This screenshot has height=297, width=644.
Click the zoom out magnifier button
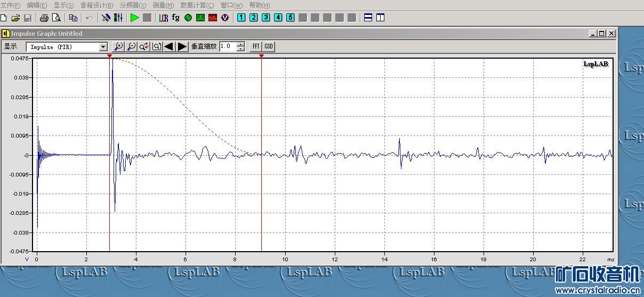point(131,46)
